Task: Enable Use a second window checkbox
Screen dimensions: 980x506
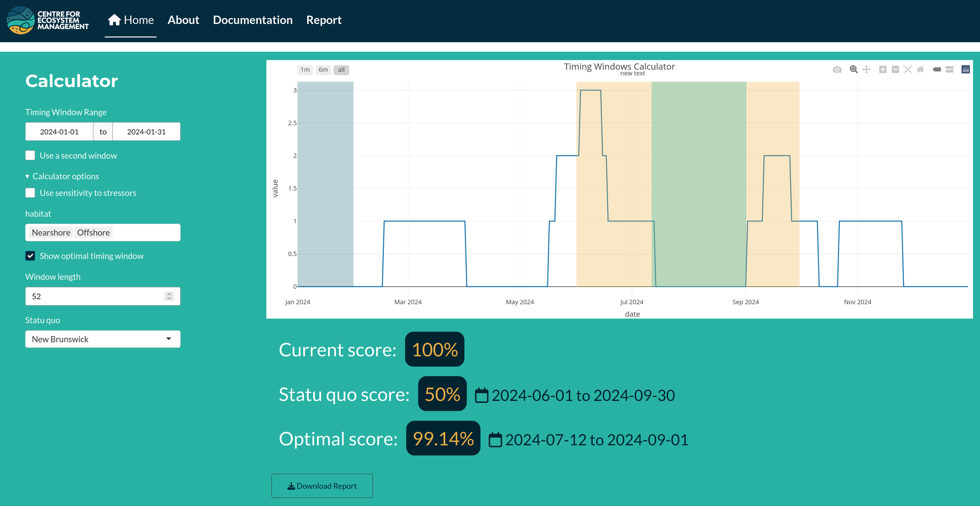Action: (x=30, y=155)
